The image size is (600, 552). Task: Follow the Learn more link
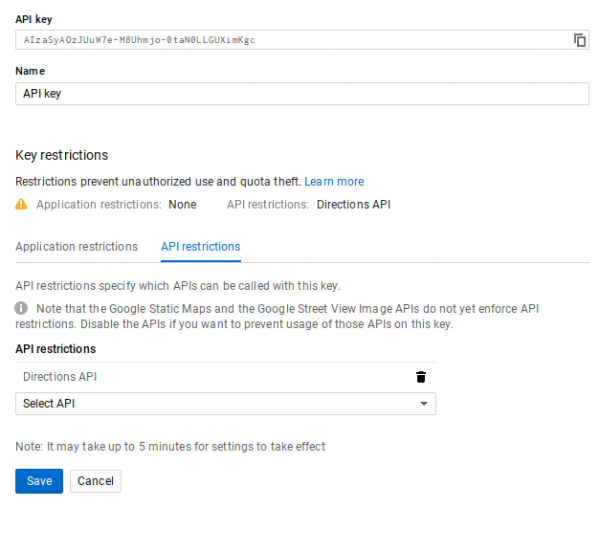(334, 182)
